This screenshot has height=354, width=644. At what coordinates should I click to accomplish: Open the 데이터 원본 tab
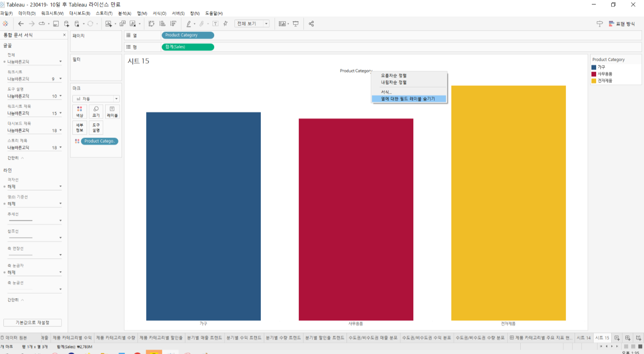pos(14,338)
